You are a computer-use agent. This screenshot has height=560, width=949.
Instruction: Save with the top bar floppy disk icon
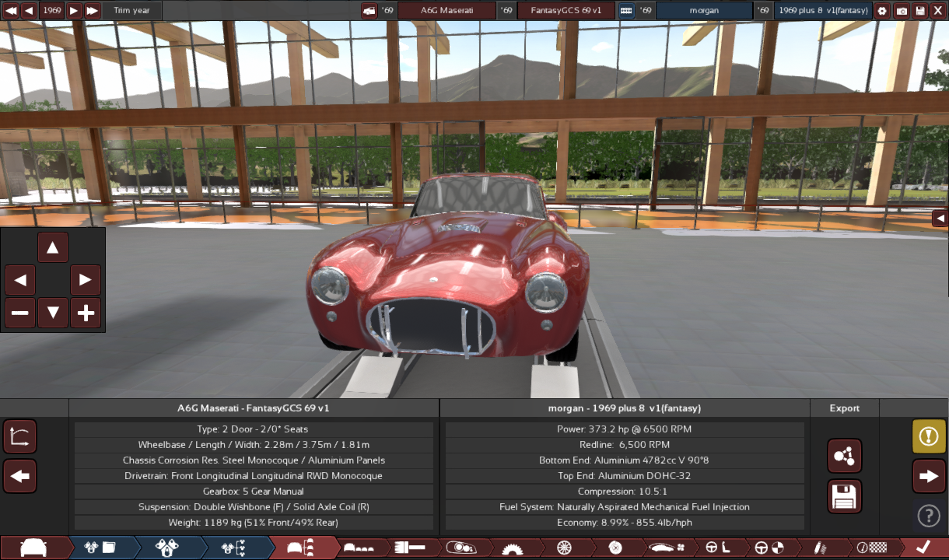coord(920,10)
